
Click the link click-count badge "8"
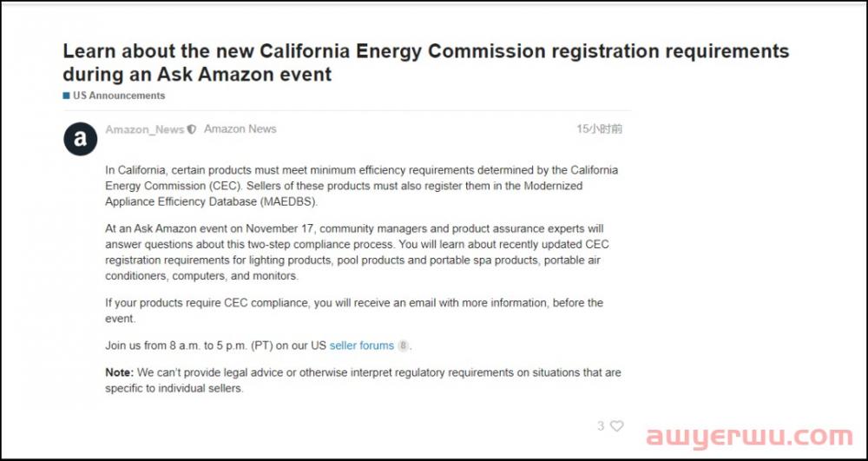[x=403, y=346]
